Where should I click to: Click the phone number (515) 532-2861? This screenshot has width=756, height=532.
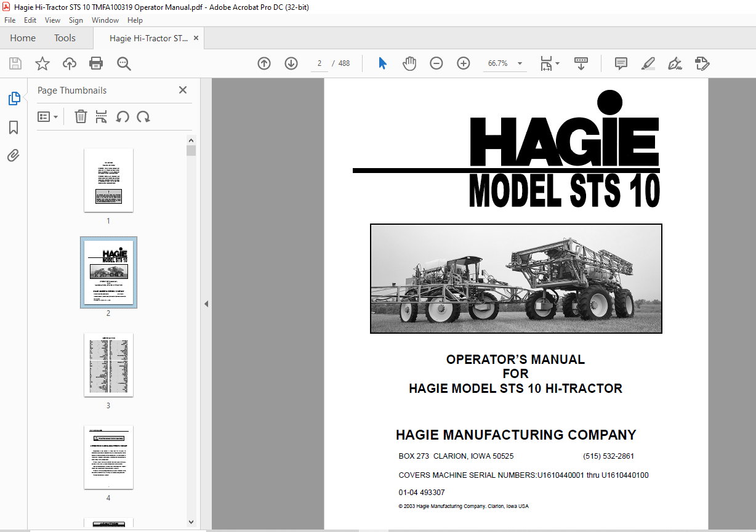point(608,456)
